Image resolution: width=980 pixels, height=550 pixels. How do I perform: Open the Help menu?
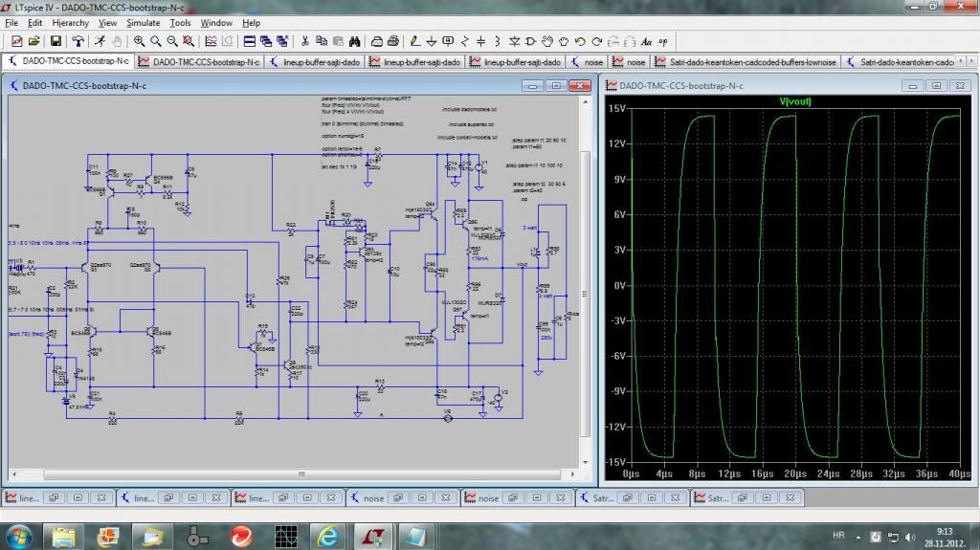(x=252, y=23)
